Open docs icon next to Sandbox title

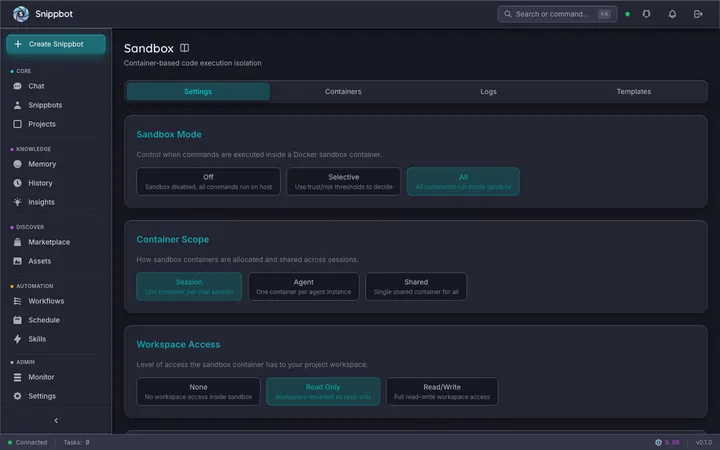coord(184,48)
